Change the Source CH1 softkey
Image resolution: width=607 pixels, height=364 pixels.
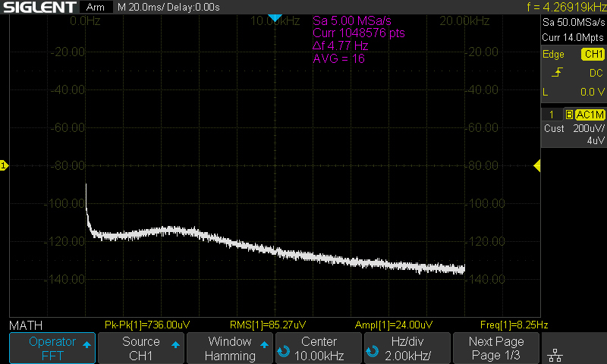tap(141, 348)
